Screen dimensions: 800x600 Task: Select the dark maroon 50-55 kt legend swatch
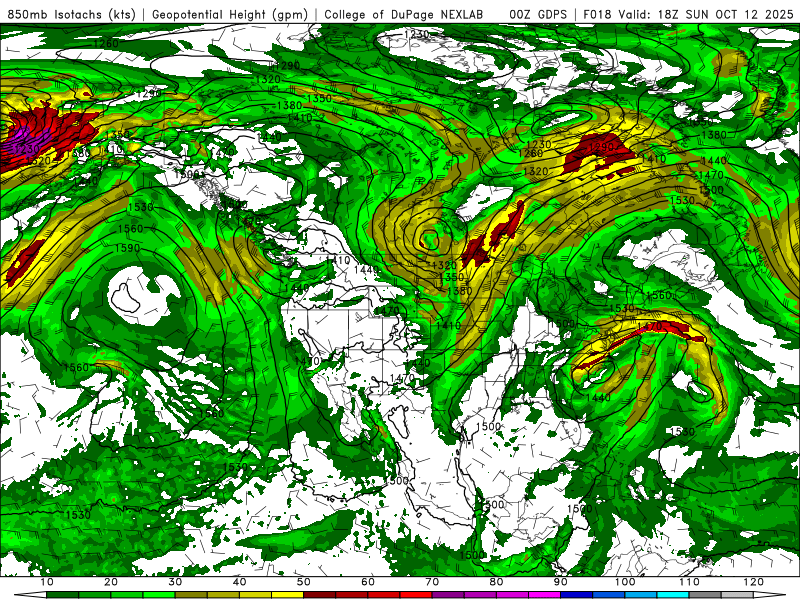(319, 595)
